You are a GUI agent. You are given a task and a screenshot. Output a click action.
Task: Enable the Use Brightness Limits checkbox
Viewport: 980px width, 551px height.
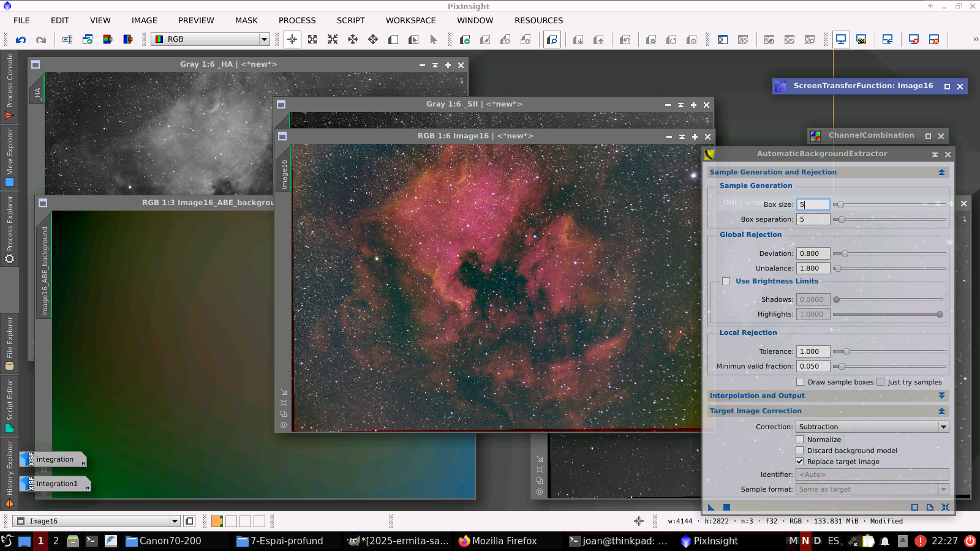tap(726, 282)
